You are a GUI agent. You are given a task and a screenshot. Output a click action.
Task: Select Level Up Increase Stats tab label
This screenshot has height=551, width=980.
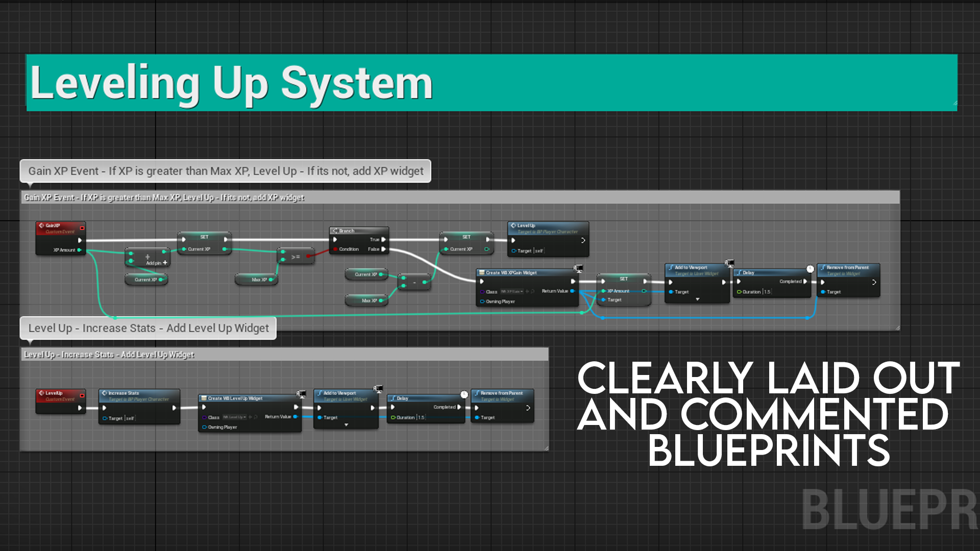(x=148, y=328)
